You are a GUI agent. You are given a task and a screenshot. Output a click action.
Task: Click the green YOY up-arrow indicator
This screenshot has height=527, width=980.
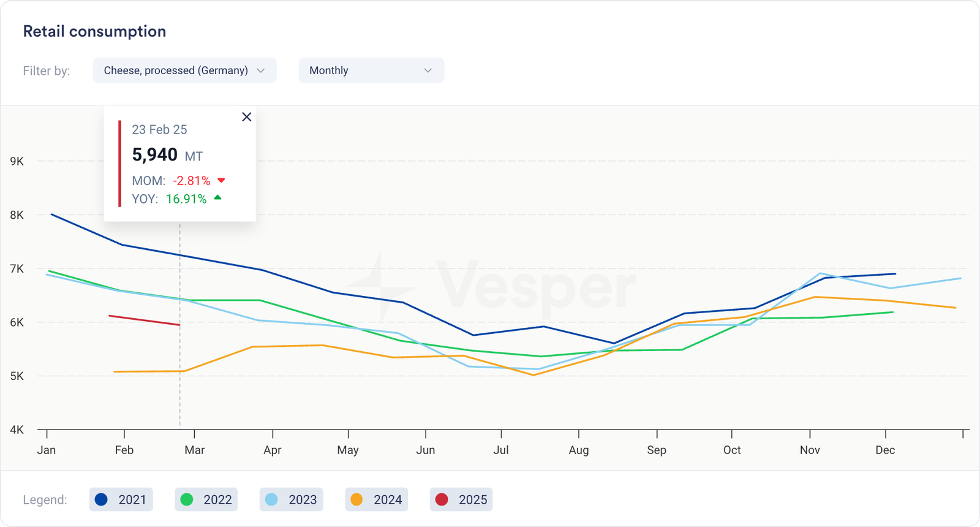[217, 197]
